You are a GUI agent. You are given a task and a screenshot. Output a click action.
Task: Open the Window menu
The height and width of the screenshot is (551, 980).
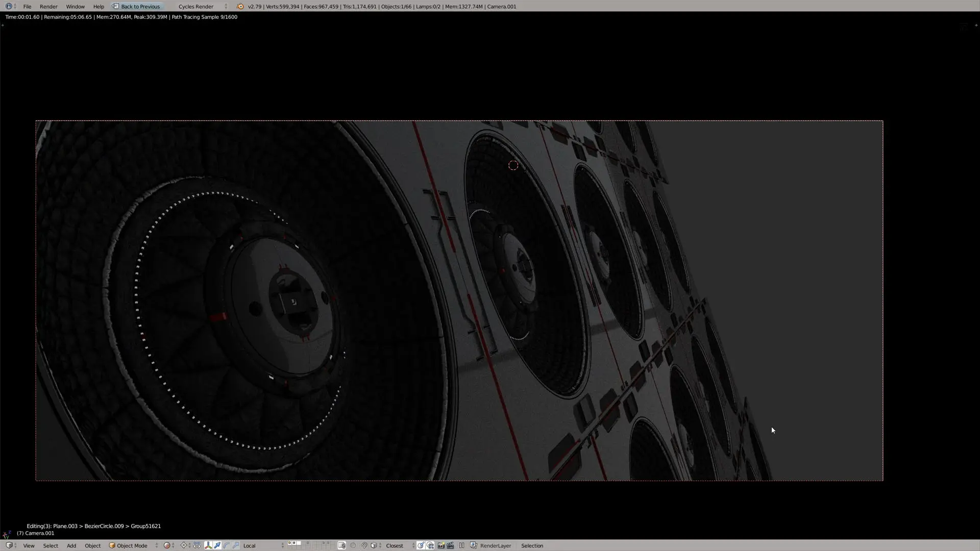tap(75, 7)
